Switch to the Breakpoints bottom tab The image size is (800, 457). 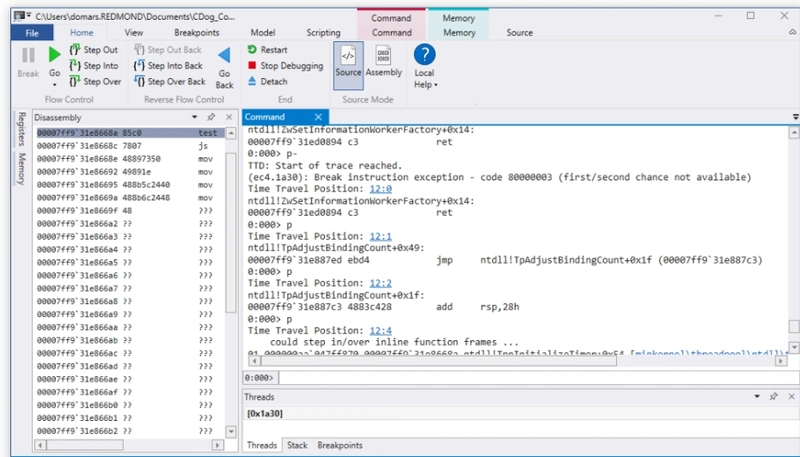[x=340, y=445]
